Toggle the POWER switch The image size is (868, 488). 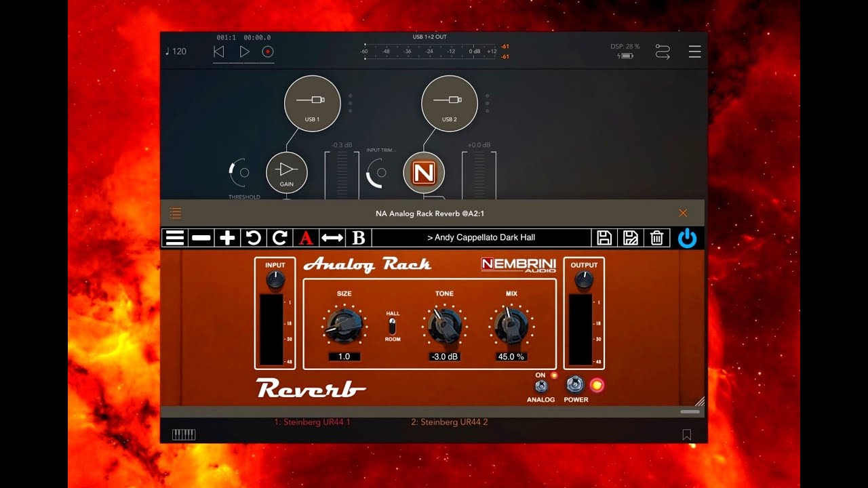click(x=576, y=385)
